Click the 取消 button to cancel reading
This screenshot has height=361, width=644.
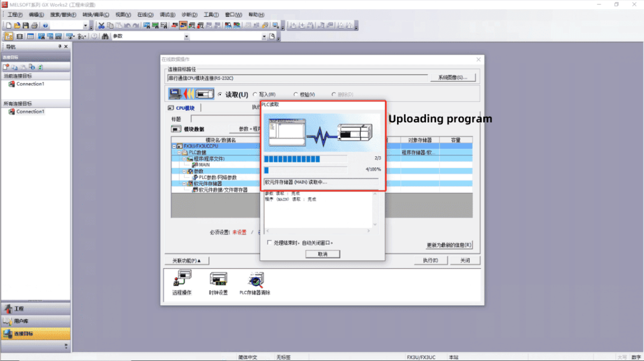pos(323,254)
